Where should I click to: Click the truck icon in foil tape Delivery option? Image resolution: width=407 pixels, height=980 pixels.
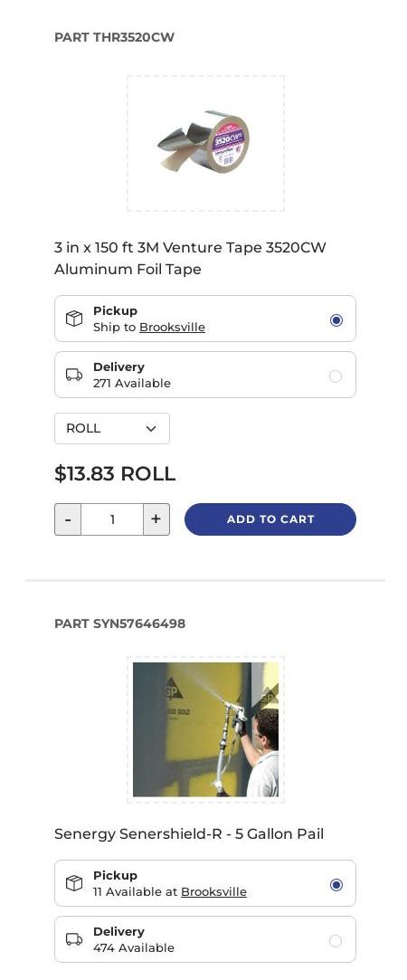pos(74,375)
